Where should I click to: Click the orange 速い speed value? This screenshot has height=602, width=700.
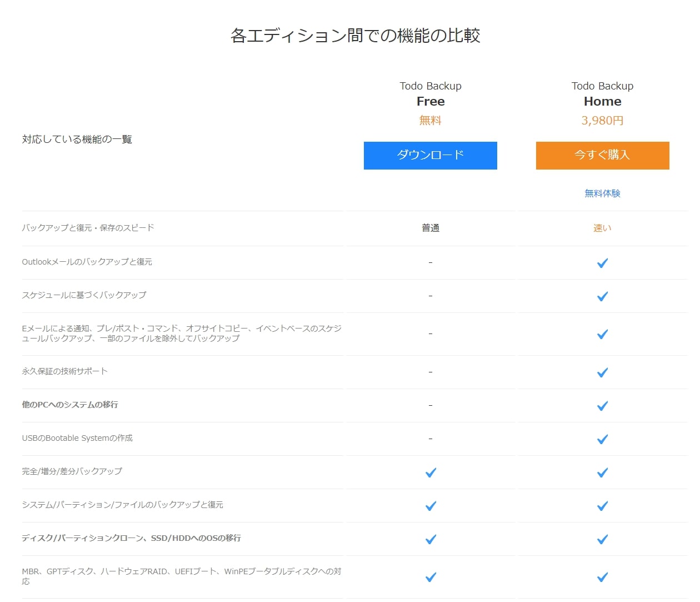(x=602, y=228)
